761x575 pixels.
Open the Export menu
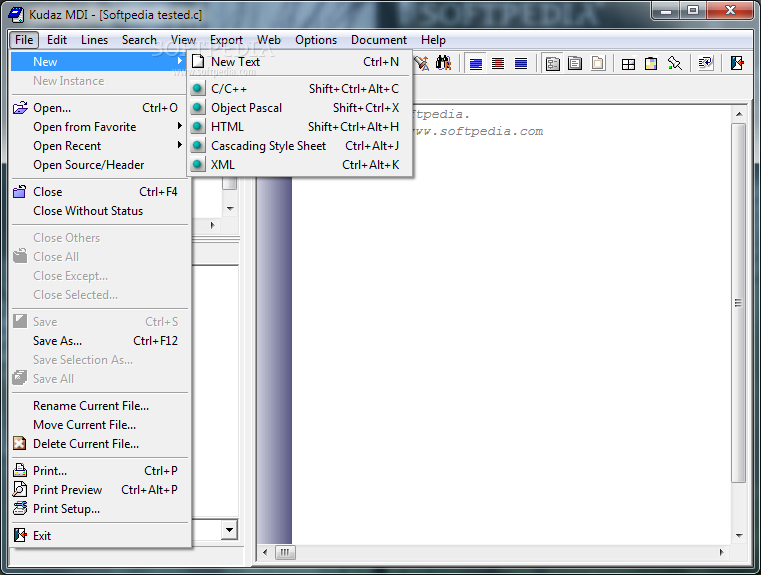[x=226, y=40]
